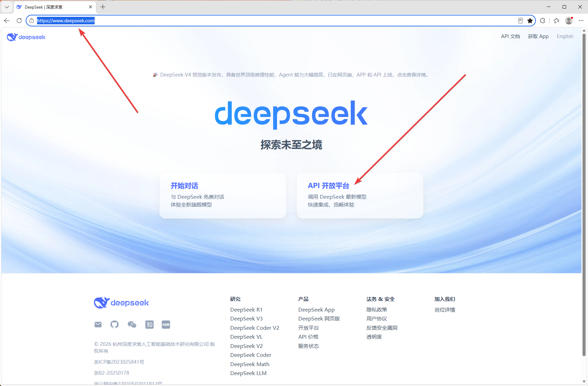Open DeepSeek Coder V2 link
This screenshot has height=386, width=588.
pyautogui.click(x=255, y=328)
